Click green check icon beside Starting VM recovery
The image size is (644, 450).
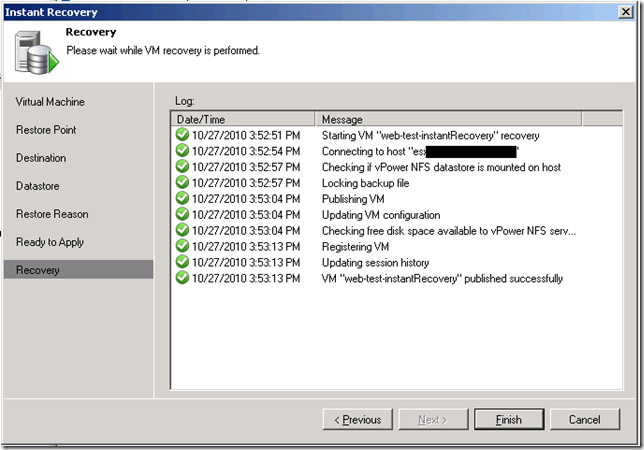click(181, 135)
